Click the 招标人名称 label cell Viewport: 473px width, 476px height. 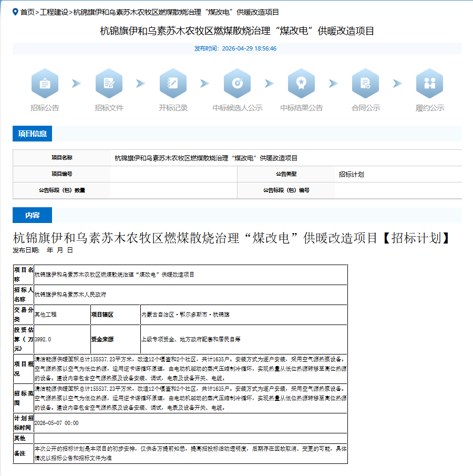coord(23,295)
